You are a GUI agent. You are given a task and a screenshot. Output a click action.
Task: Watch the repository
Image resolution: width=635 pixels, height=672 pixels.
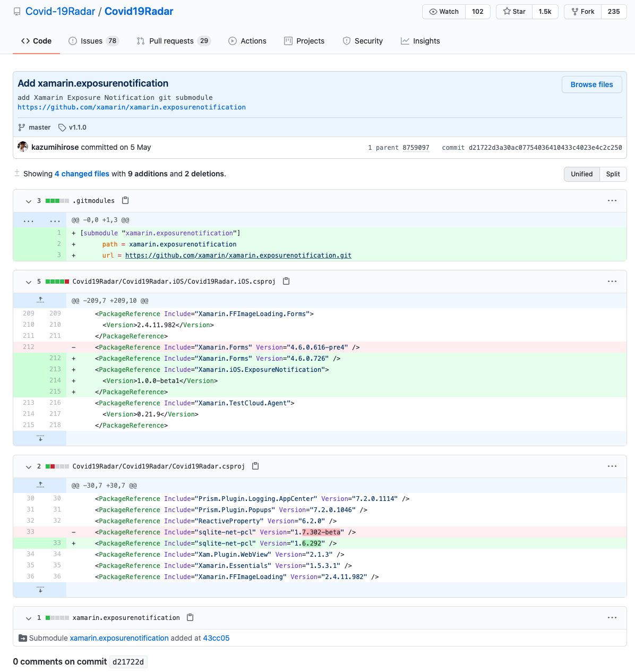click(x=444, y=12)
